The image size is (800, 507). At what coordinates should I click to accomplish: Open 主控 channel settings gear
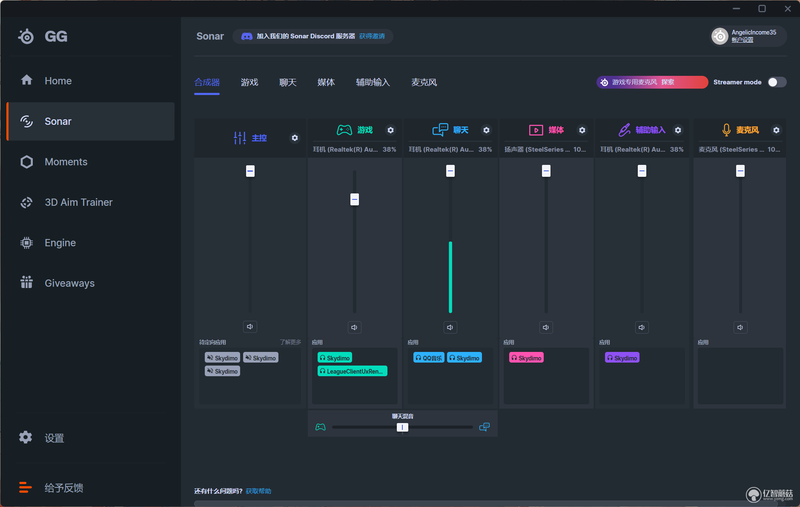coord(294,138)
